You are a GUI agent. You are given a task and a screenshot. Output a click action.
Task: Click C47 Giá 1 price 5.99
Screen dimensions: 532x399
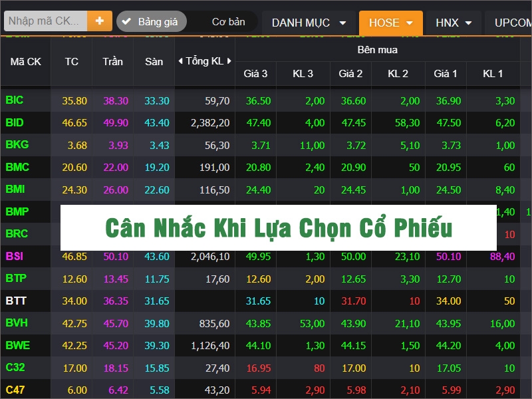point(452,390)
